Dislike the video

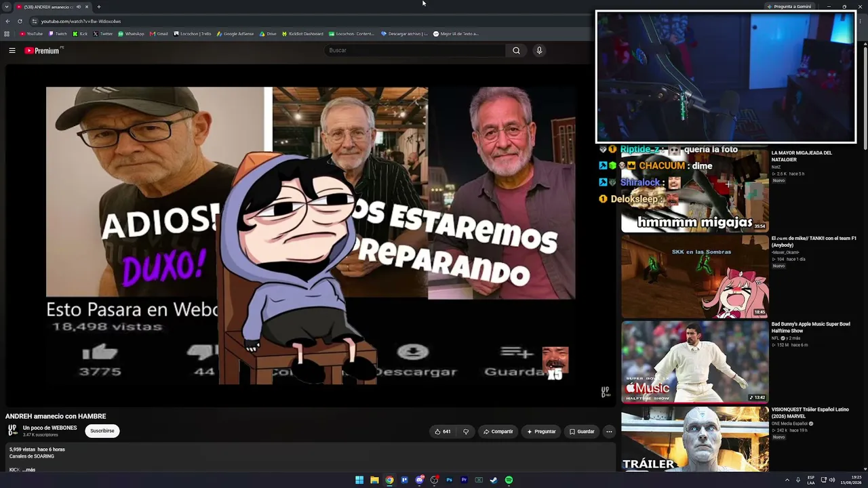point(465,432)
